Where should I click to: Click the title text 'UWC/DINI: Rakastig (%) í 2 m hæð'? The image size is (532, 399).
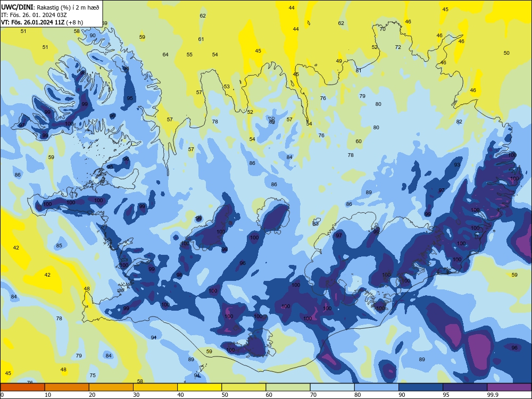pos(50,7)
